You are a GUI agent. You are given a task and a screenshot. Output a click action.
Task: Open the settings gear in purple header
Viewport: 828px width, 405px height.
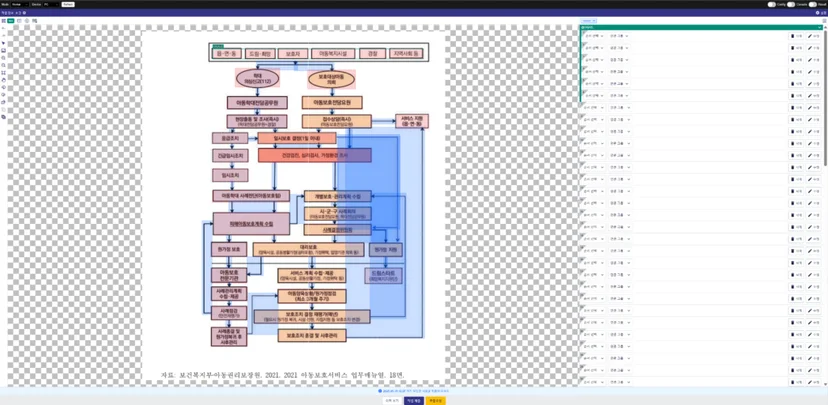pos(818,12)
